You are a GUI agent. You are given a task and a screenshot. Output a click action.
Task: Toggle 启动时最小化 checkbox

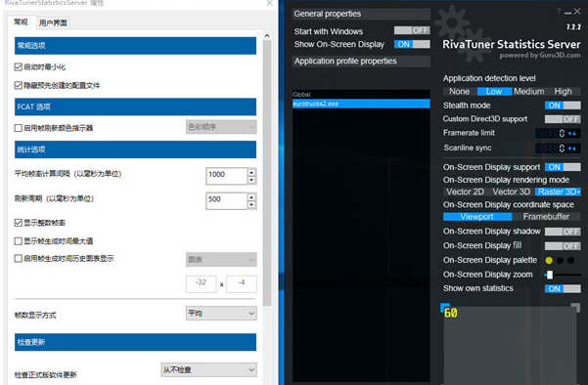click(x=18, y=67)
